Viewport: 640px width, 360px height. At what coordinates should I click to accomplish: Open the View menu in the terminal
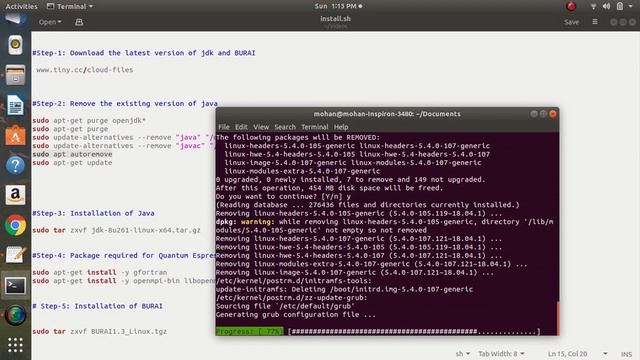(261, 127)
